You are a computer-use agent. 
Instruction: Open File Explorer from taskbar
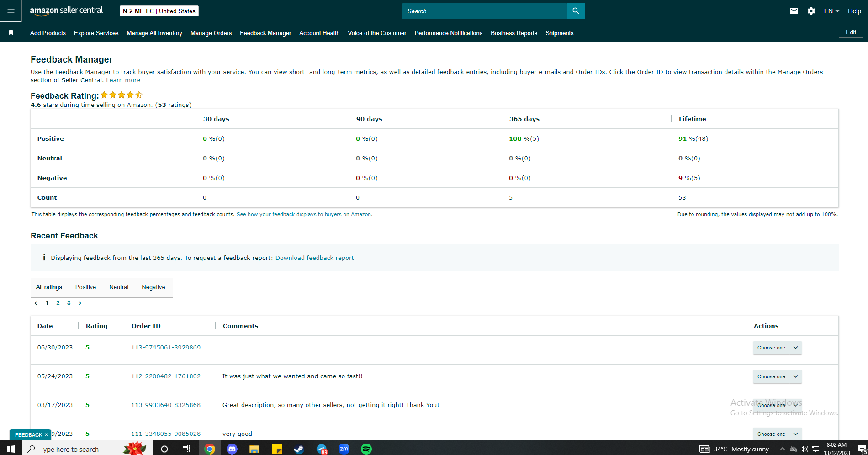(x=254, y=449)
